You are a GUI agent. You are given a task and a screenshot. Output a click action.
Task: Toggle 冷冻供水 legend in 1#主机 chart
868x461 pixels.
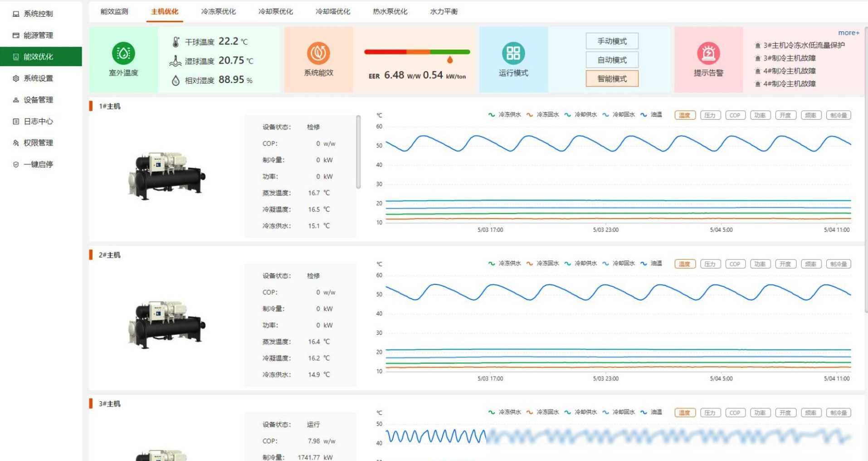coord(504,115)
